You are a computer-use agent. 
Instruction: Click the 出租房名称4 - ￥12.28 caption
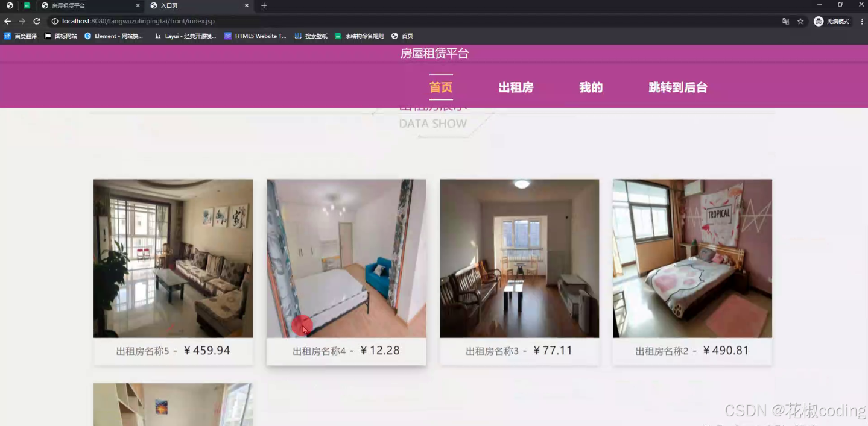346,351
